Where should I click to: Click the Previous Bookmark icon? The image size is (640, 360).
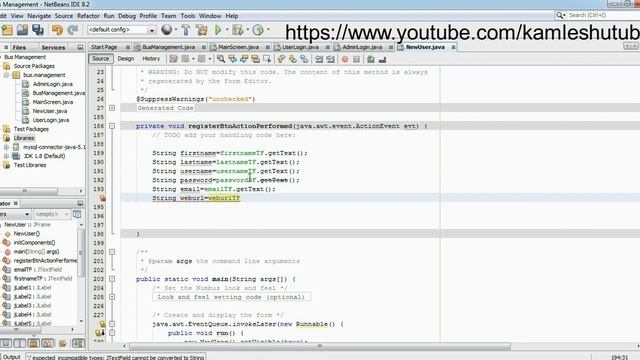pos(281,59)
